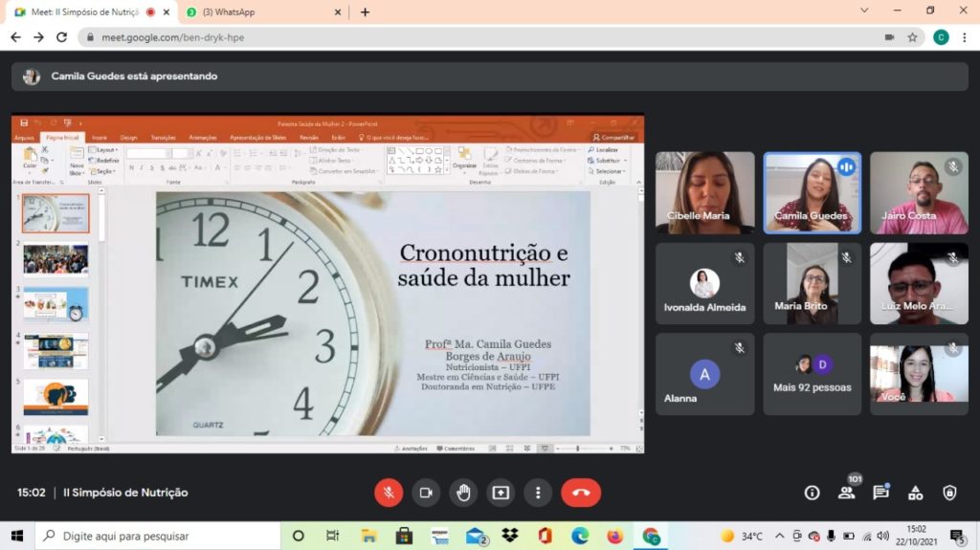Click the Windows taskbar search box
This screenshot has width=980, height=550.
pyautogui.click(x=158, y=536)
